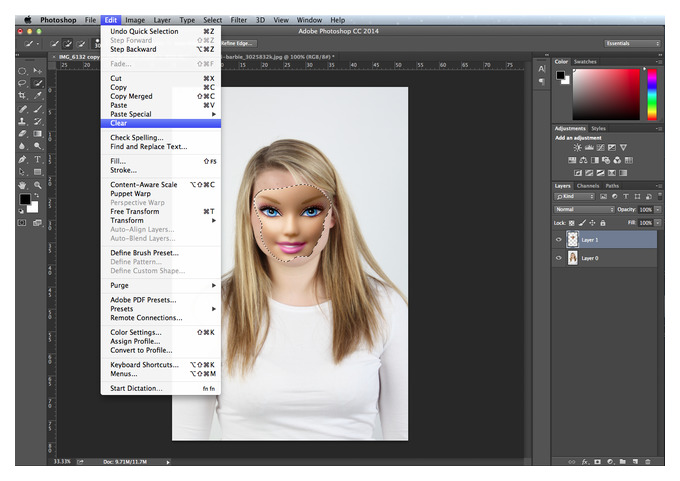Screen dimensions: 680x481
Task: Select the Clone Stamp tool
Action: point(22,121)
